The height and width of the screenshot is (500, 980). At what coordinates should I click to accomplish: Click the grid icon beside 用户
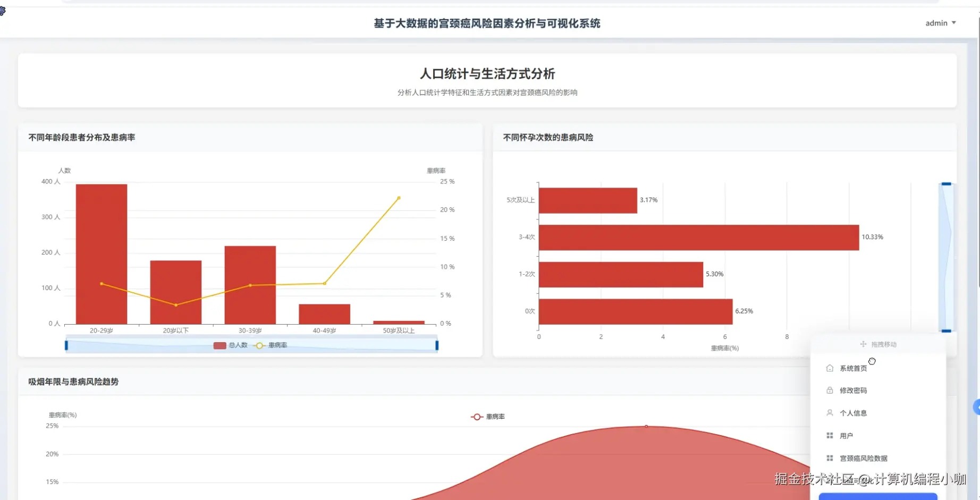[x=830, y=435]
